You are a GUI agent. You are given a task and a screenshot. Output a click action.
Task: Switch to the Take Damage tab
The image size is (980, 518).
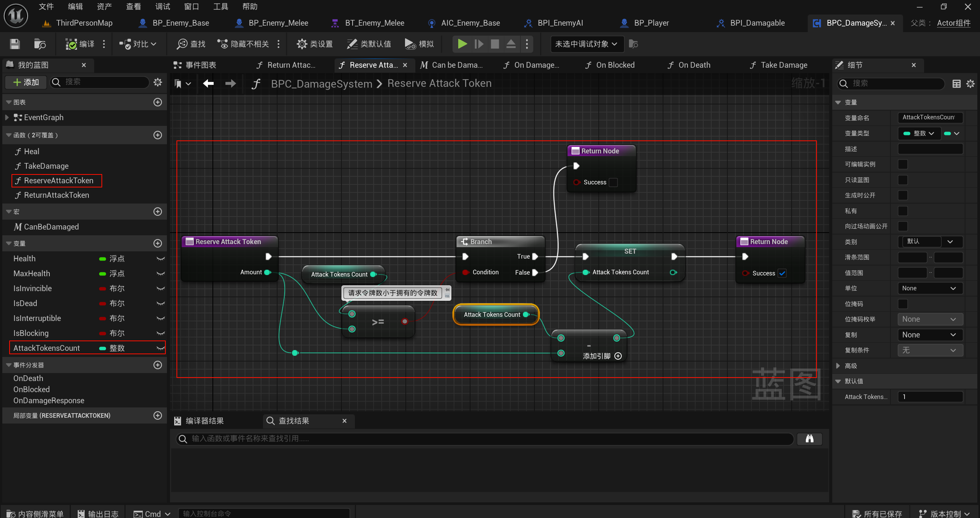coord(784,65)
